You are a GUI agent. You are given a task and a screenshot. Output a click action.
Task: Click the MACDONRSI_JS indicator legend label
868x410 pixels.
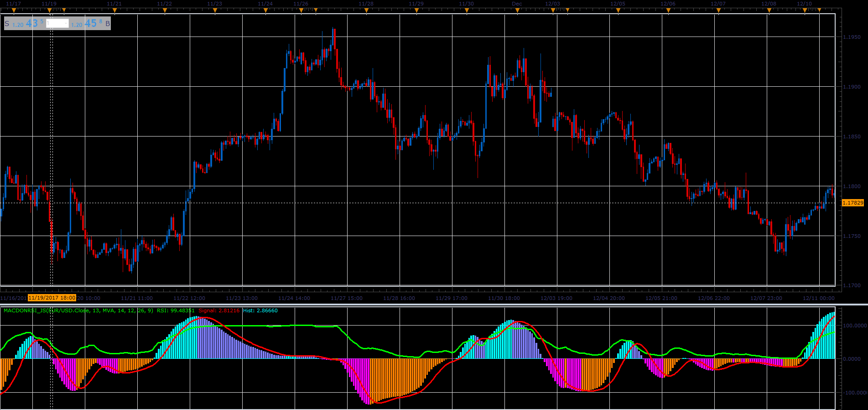point(78,310)
